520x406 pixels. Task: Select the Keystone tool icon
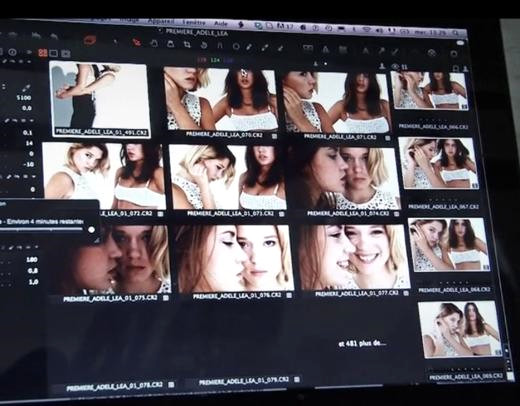pyautogui.click(x=220, y=46)
